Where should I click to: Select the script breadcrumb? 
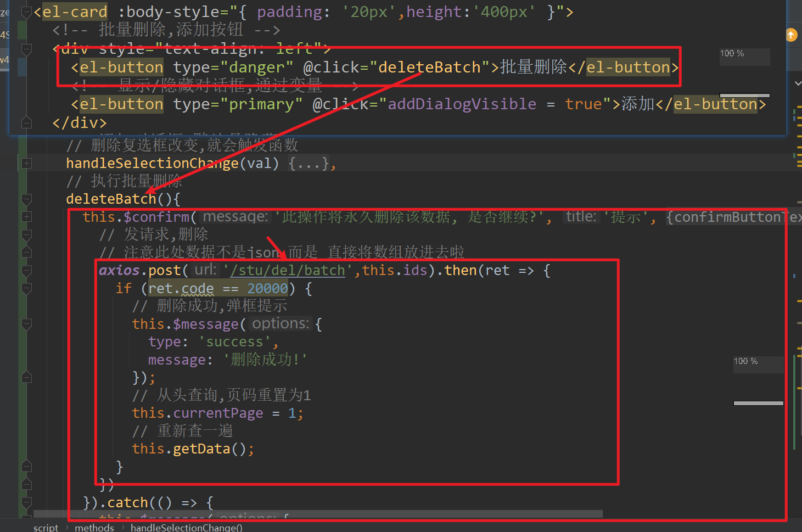(x=46, y=527)
